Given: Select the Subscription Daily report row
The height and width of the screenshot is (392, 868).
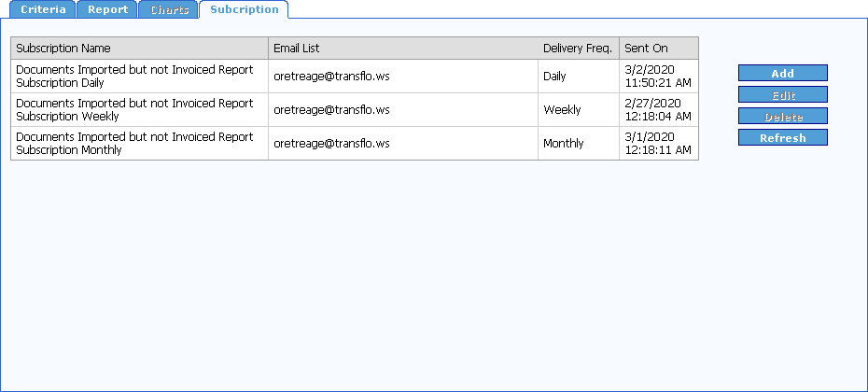Looking at the screenshot, I should click(134, 77).
